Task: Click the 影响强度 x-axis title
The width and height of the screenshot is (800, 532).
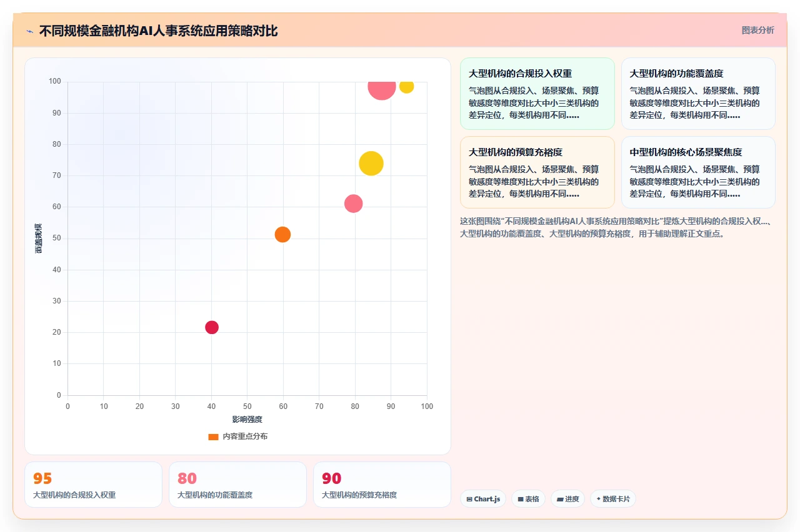Action: pyautogui.click(x=247, y=419)
